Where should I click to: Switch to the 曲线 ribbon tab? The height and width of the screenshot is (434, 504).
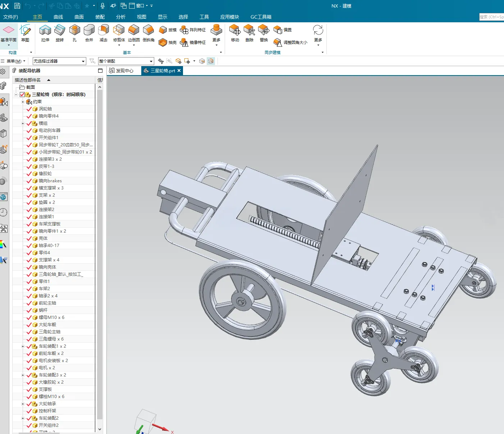click(58, 17)
